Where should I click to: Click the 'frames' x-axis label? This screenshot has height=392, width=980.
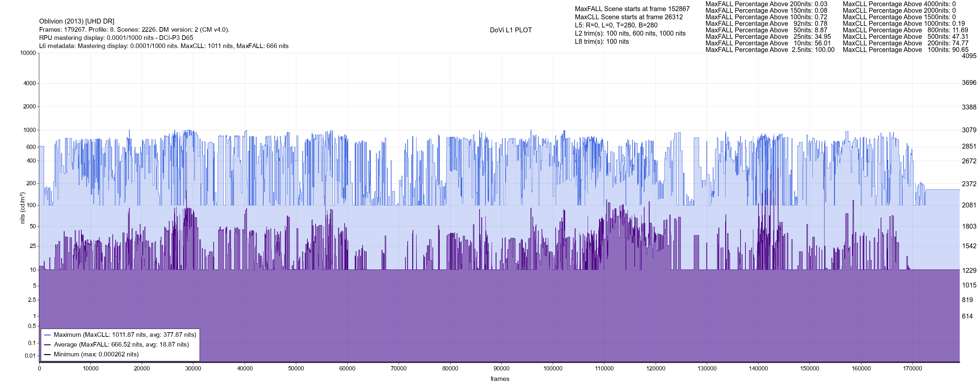499,379
